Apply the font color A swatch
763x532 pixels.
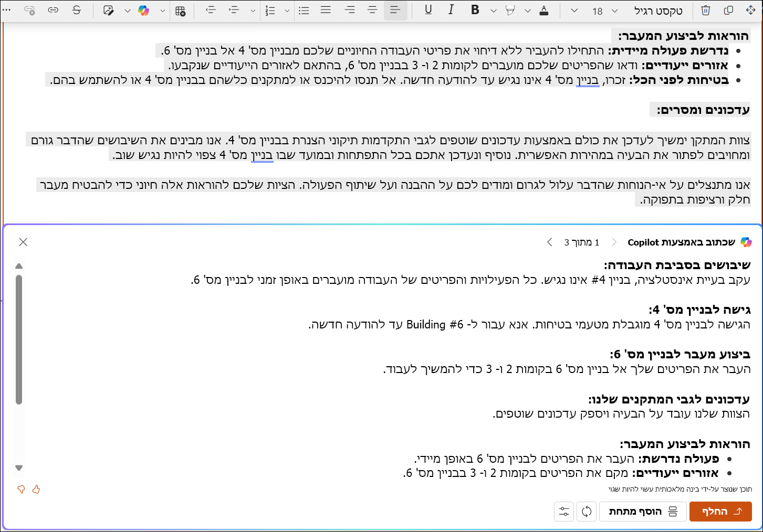pyautogui.click(x=544, y=10)
